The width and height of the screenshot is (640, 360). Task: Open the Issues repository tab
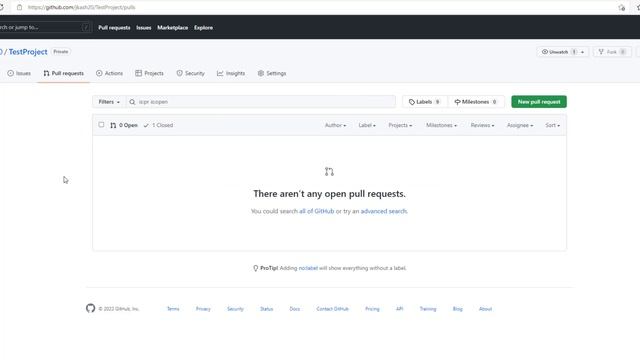pos(19,73)
